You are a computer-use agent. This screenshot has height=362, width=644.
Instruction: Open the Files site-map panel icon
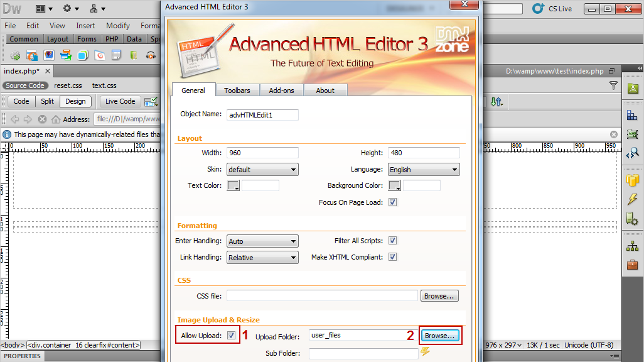point(633,246)
